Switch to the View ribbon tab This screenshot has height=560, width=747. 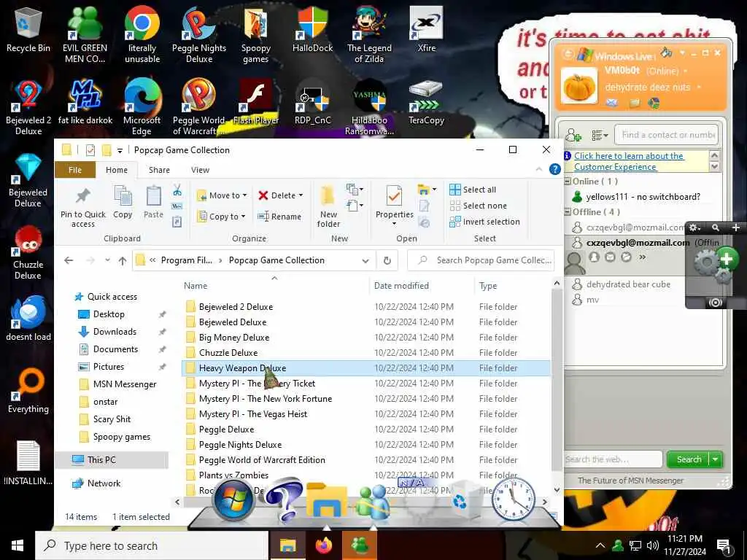[200, 170]
